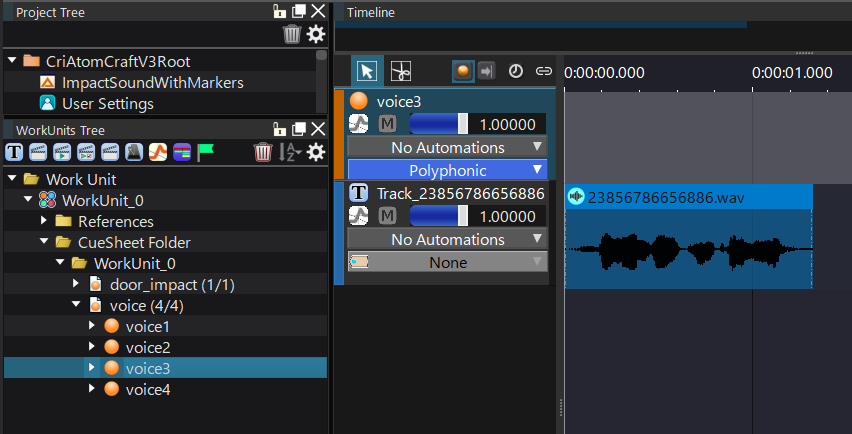Toggle the orange cue display button in Timeline toolbar
Viewport: 852px width, 434px height.
coord(463,71)
